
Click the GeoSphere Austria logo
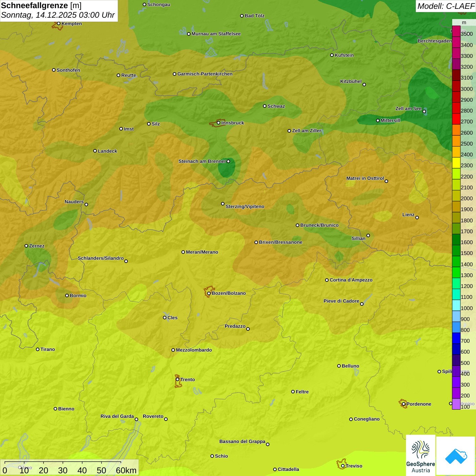click(x=421, y=456)
